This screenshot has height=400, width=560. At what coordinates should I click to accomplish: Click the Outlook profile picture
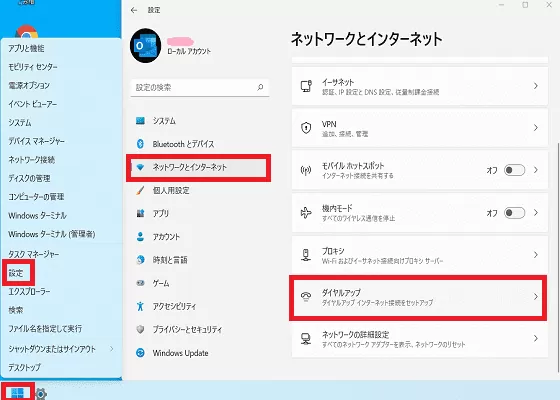tap(145, 46)
